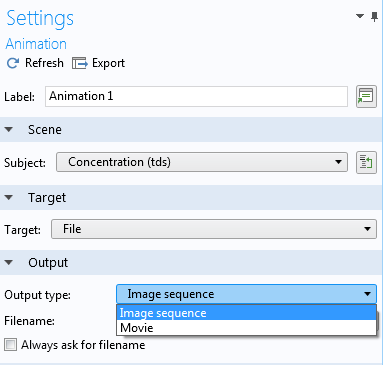The width and height of the screenshot is (383, 365).
Task: Click Go to Source icon next to Subject
Action: (x=366, y=162)
